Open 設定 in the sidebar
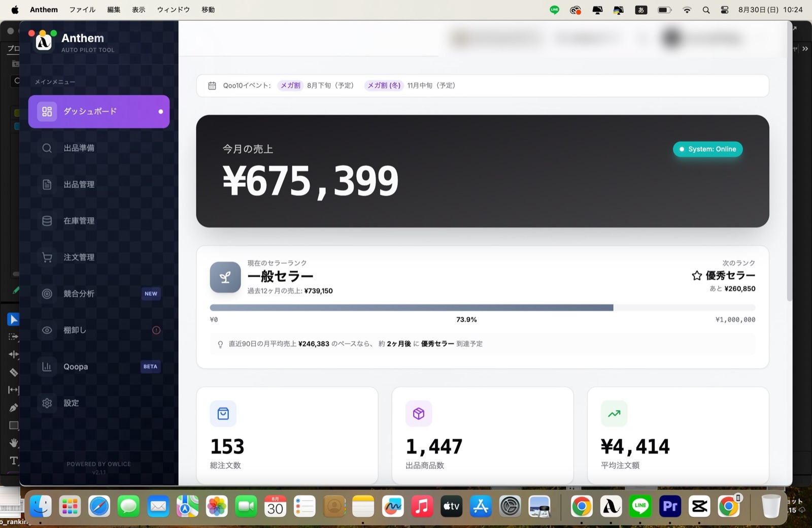This screenshot has height=528, width=812. (x=99, y=403)
